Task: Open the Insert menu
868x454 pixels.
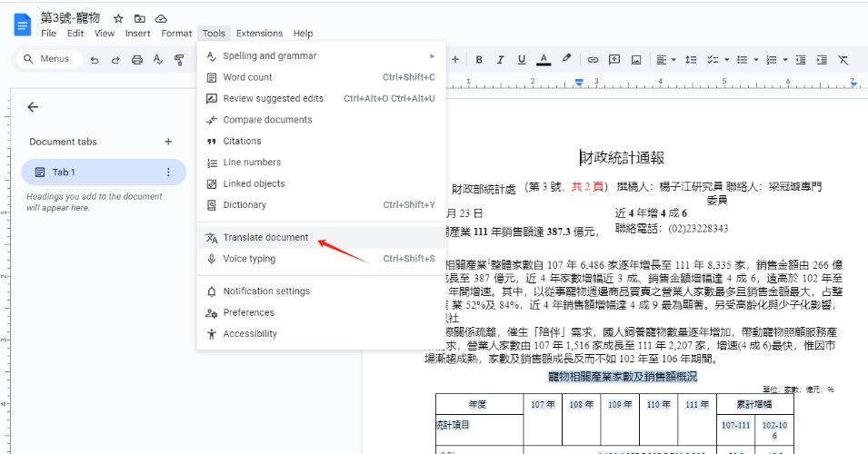Action: coord(137,34)
